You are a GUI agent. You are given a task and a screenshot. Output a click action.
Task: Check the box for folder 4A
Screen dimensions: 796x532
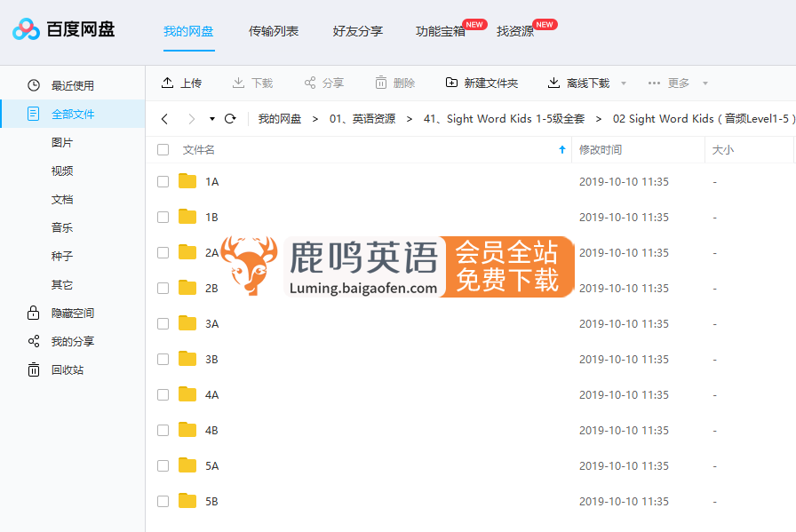click(x=163, y=395)
